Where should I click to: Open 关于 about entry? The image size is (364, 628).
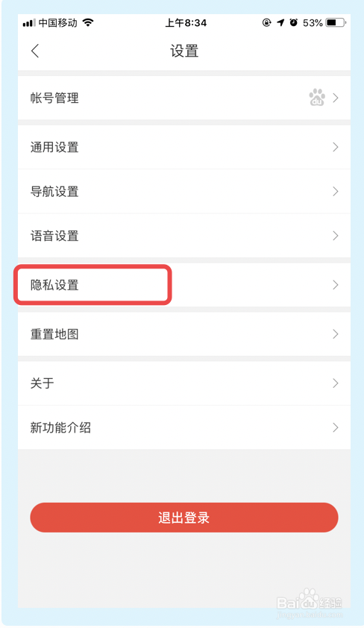coord(184,383)
